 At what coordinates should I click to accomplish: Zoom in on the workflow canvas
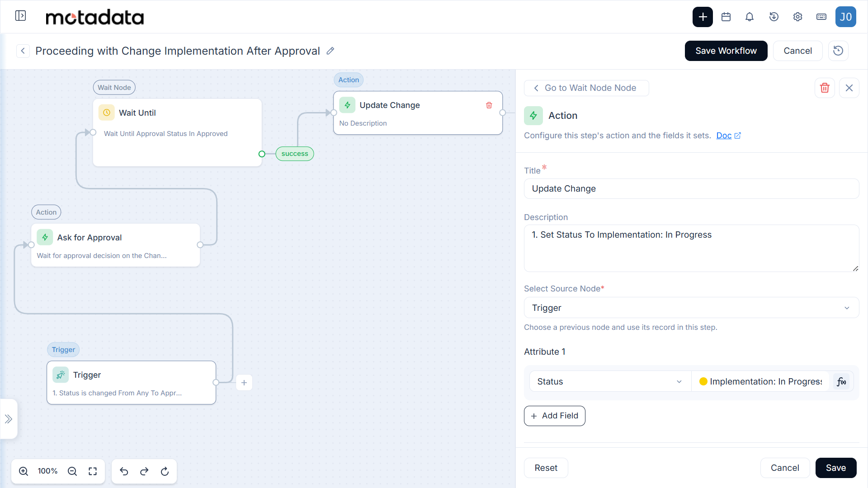pyautogui.click(x=24, y=471)
